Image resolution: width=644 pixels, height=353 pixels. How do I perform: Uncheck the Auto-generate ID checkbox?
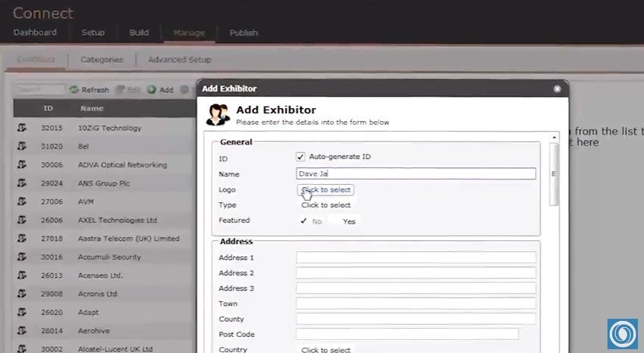click(x=301, y=157)
